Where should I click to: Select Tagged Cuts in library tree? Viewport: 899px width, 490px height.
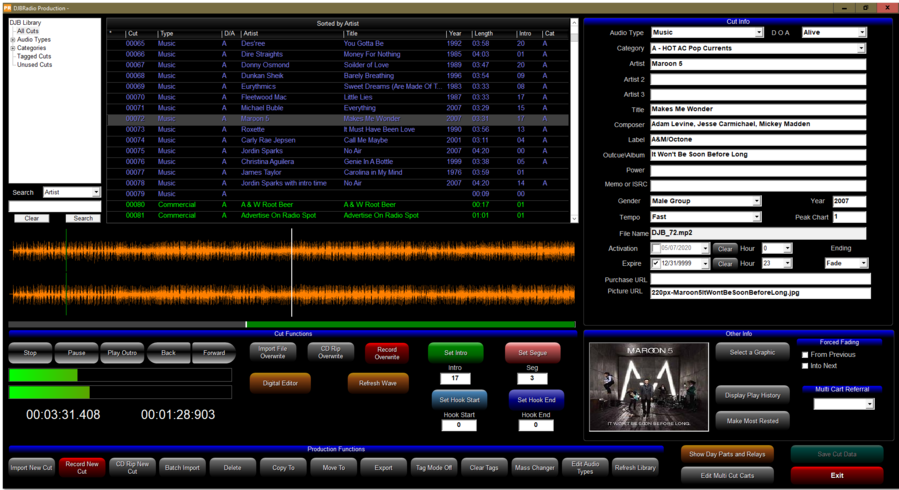34,57
